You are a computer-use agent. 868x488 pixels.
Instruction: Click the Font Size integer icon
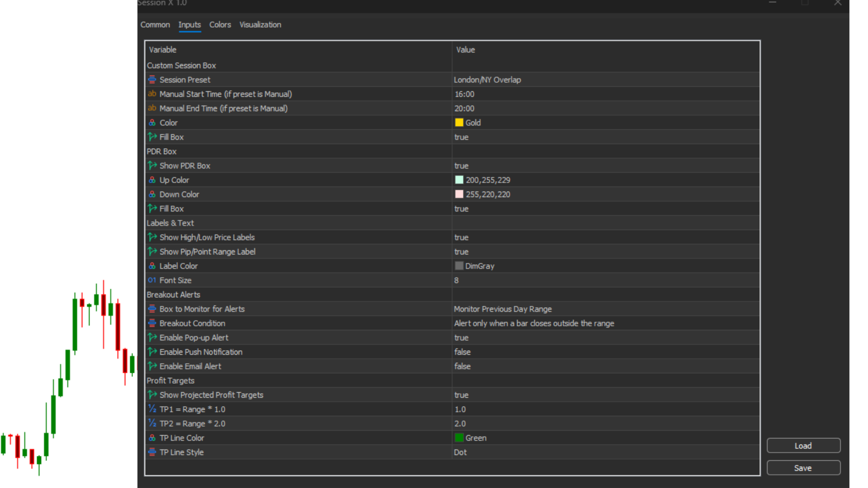pyautogui.click(x=152, y=280)
